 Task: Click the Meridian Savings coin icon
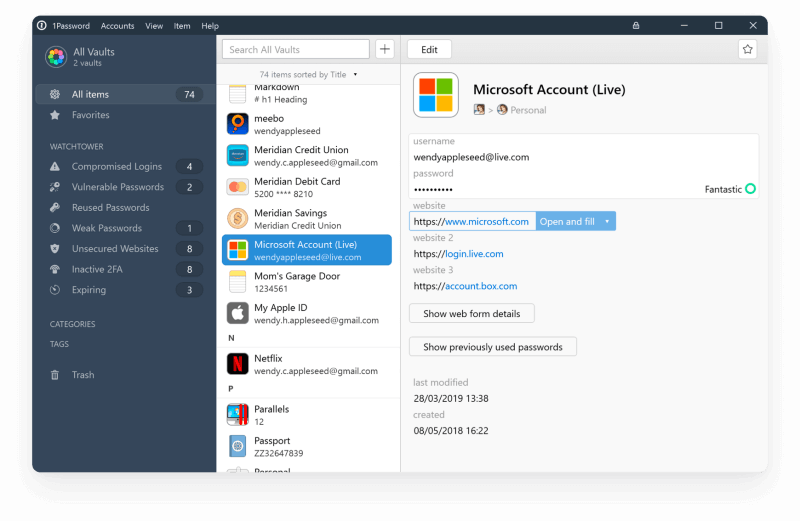pos(237,219)
